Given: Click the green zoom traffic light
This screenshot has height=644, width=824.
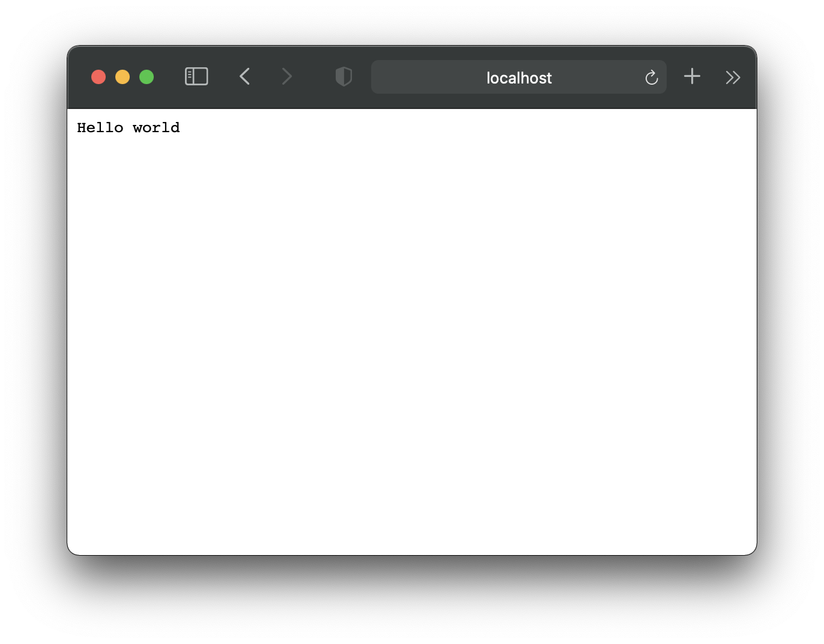Looking at the screenshot, I should coord(146,77).
